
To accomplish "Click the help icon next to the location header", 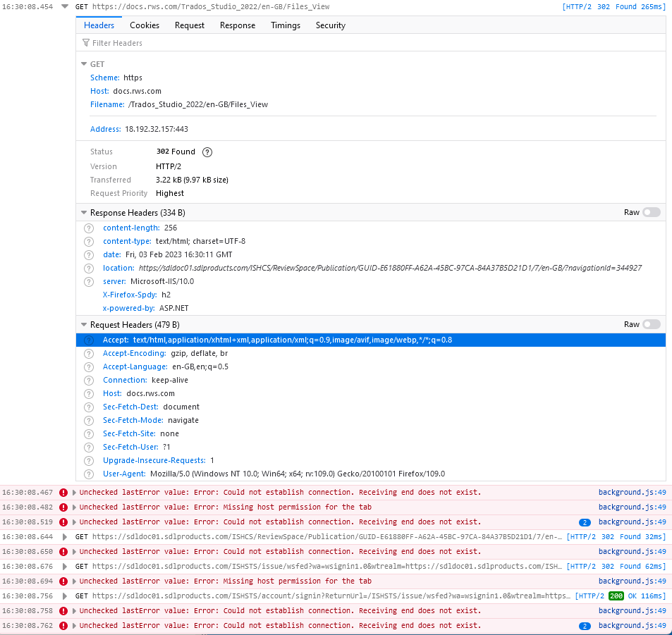I will (x=89, y=268).
